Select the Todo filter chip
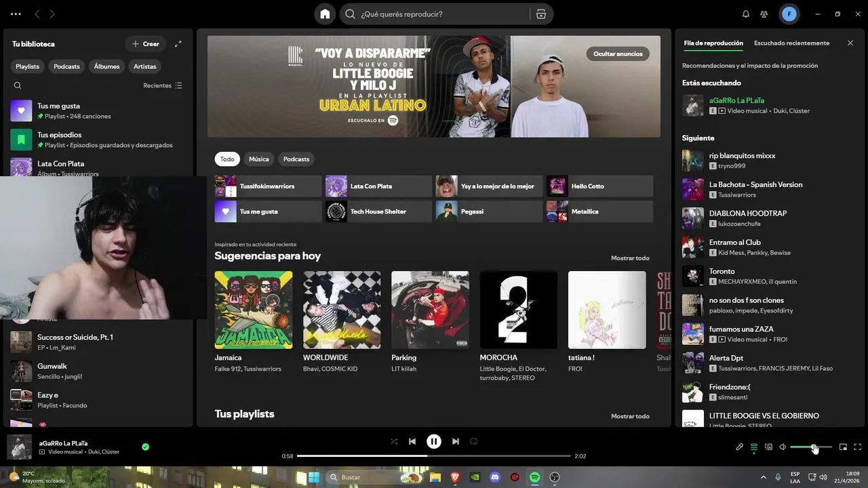The image size is (868, 488). pyautogui.click(x=227, y=159)
